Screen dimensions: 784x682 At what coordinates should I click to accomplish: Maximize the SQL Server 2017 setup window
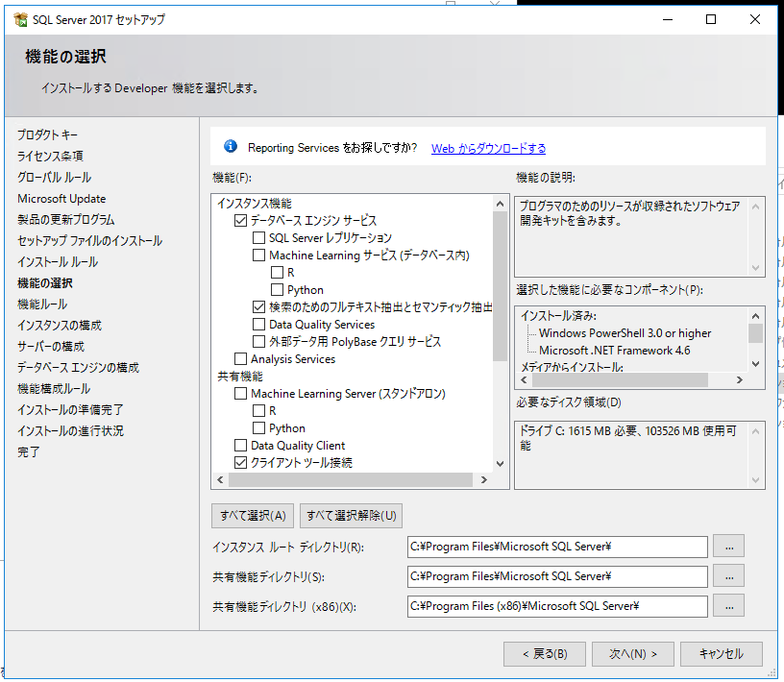pos(711,19)
